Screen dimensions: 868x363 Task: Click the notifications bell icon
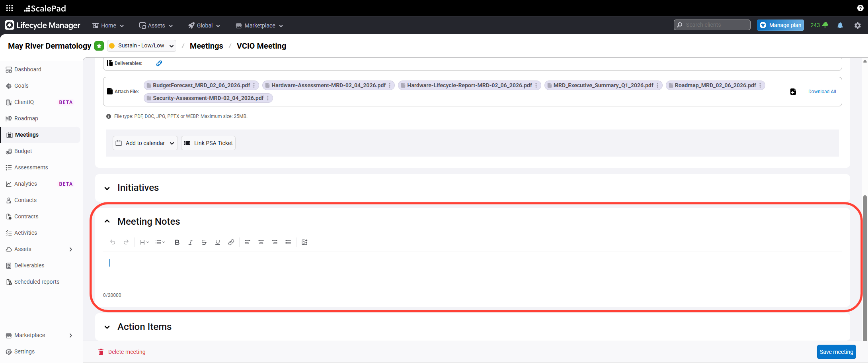point(840,25)
